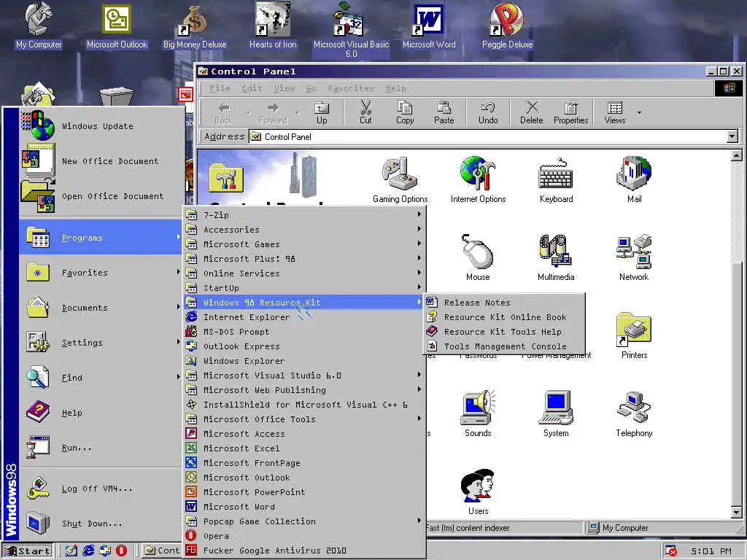Open Views dropdown arrow in toolbar
Image resolution: width=747 pixels, height=560 pixels.
[x=639, y=113]
